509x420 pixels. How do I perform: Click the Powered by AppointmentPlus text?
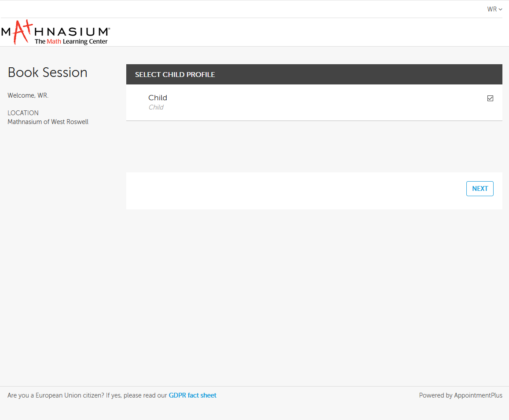[x=461, y=395]
